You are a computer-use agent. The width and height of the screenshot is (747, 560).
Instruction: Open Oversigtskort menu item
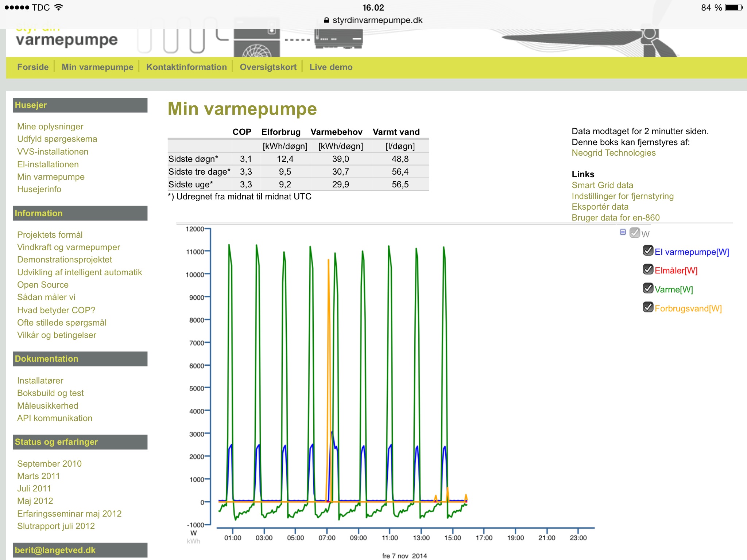268,67
